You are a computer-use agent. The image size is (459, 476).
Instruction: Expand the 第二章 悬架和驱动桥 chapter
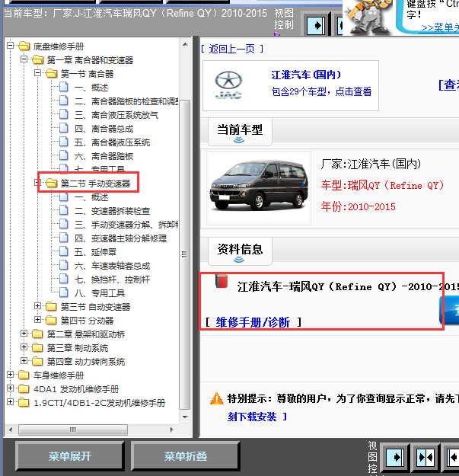pyautogui.click(x=24, y=334)
